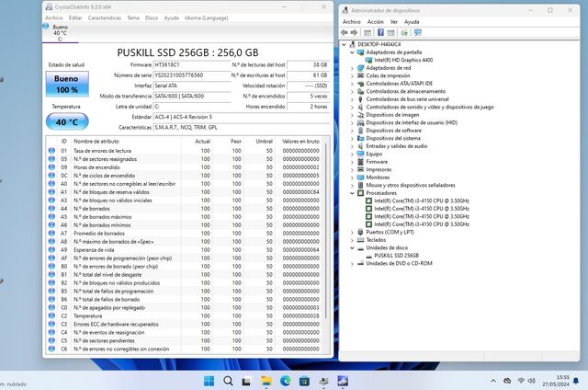Select the Monitores tree item
Viewport: 588px width, 390px height.
[x=378, y=178]
